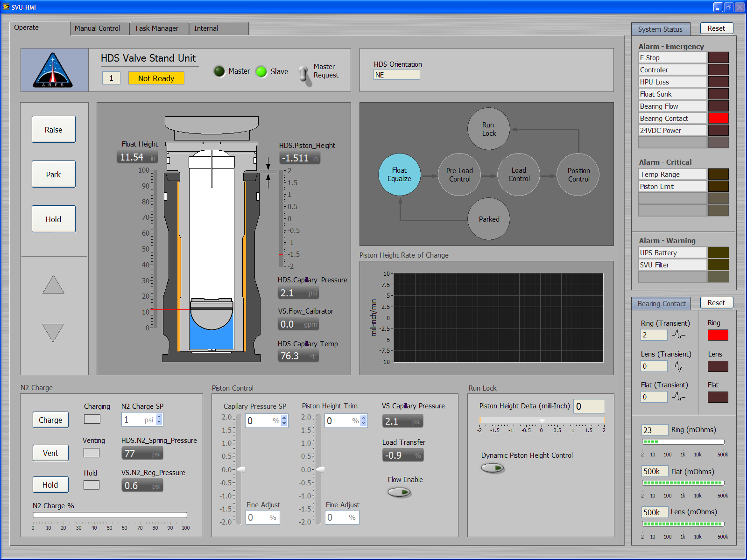
Task: Click the ARES logo icon
Action: click(53, 70)
